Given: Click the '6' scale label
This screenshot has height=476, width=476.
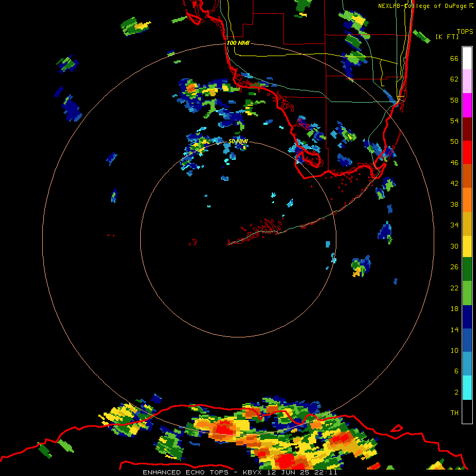Looking at the screenshot, I should click(x=456, y=371).
